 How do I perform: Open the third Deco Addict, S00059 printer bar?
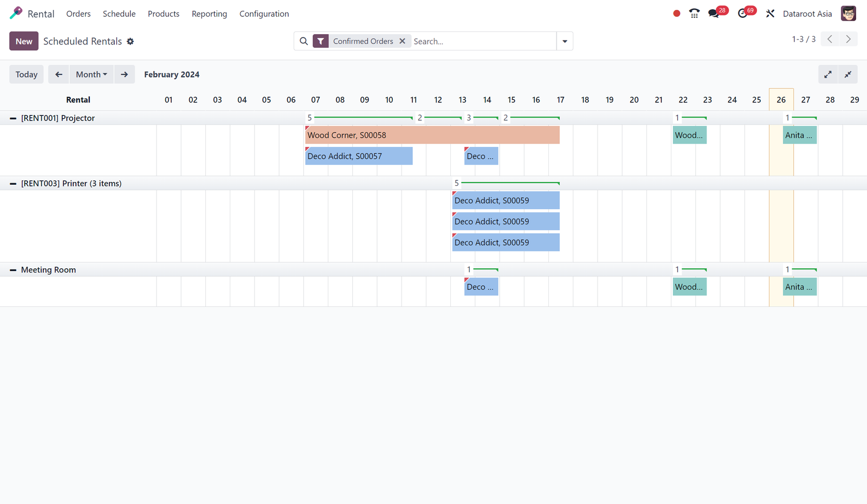click(x=506, y=243)
